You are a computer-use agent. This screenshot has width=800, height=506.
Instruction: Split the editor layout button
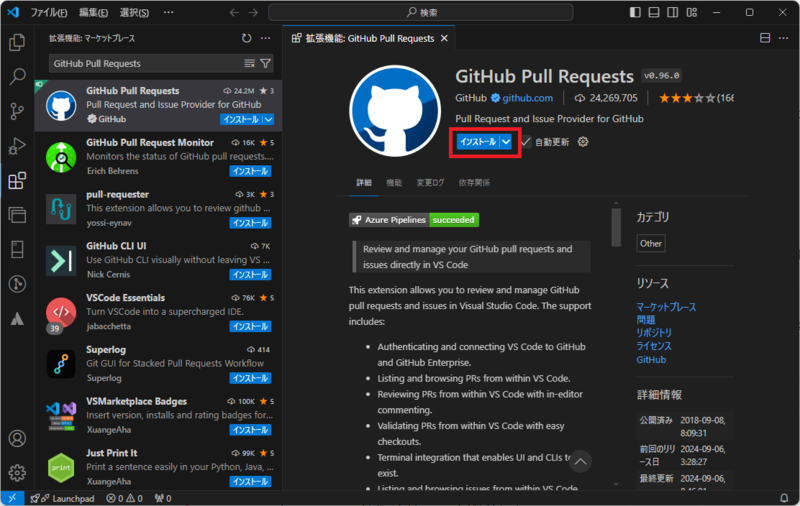(765, 38)
